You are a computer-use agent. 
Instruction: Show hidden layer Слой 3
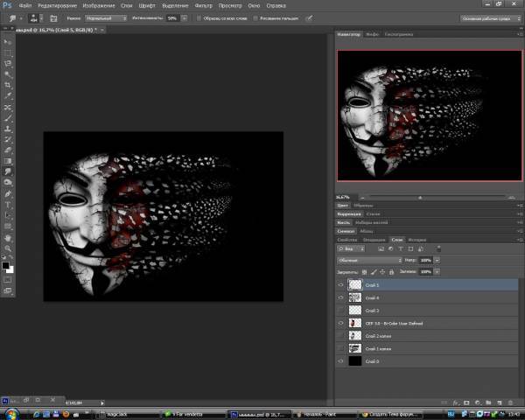pyautogui.click(x=340, y=311)
